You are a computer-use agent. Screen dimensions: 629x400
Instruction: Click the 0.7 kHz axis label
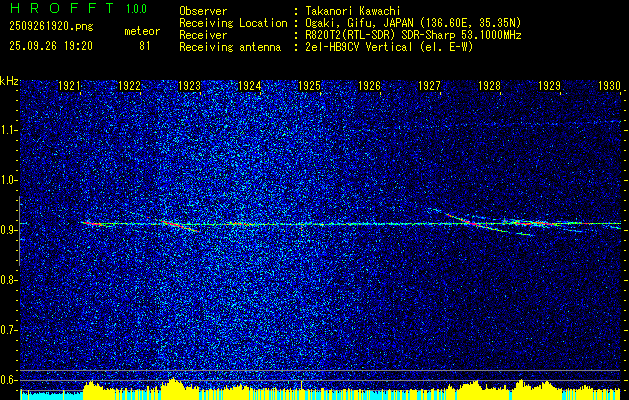(9, 330)
